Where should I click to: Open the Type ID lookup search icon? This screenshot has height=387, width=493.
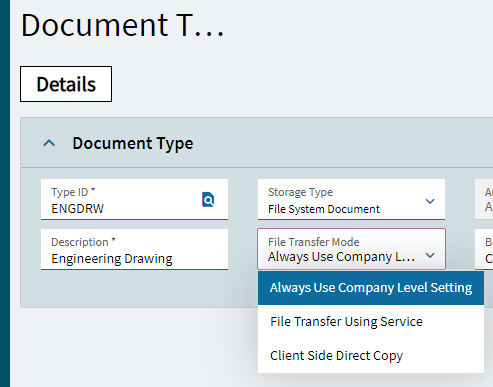pyautogui.click(x=208, y=200)
